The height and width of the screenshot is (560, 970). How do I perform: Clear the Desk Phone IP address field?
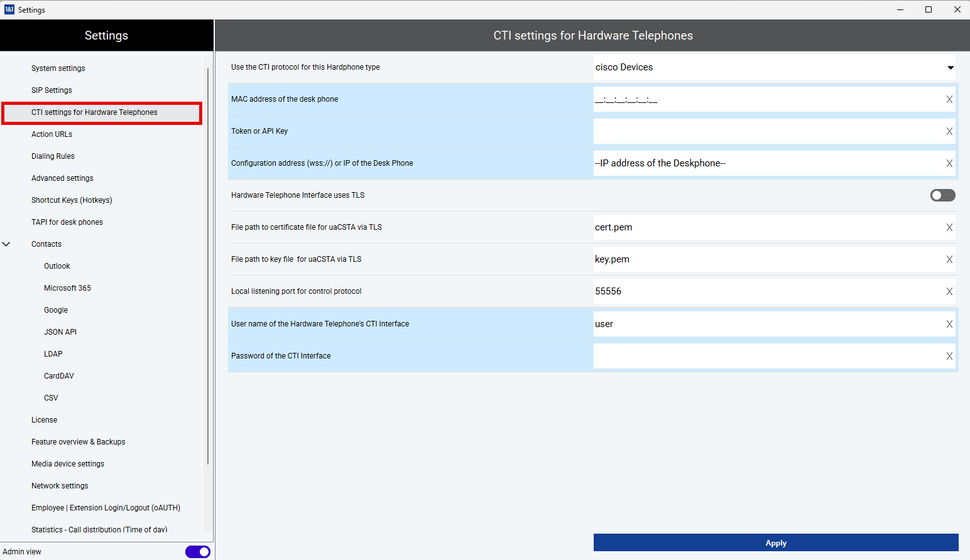949,163
